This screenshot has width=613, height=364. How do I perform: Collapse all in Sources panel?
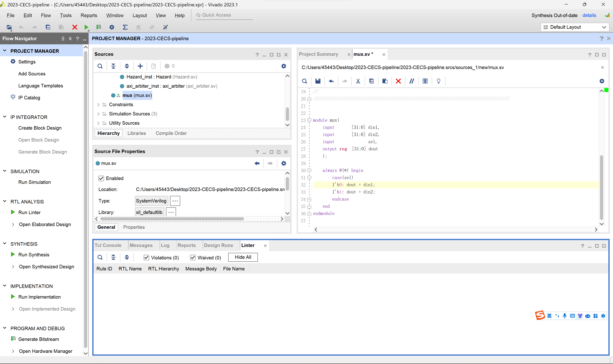click(x=113, y=66)
